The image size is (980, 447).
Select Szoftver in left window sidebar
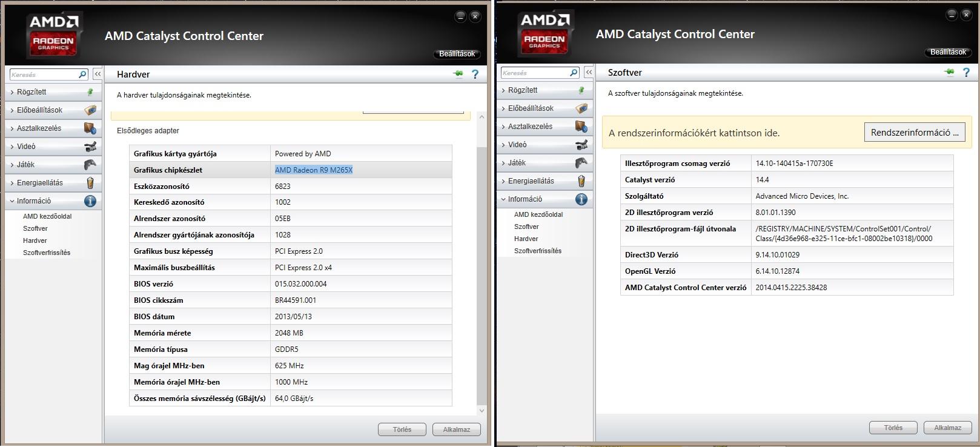35,228
